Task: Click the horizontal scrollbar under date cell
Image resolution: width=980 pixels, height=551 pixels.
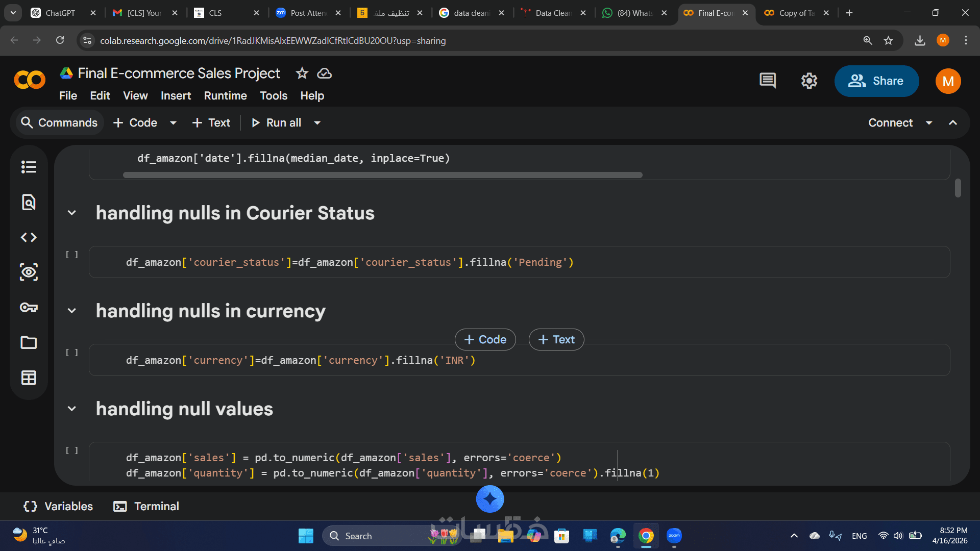Action: 382,175
